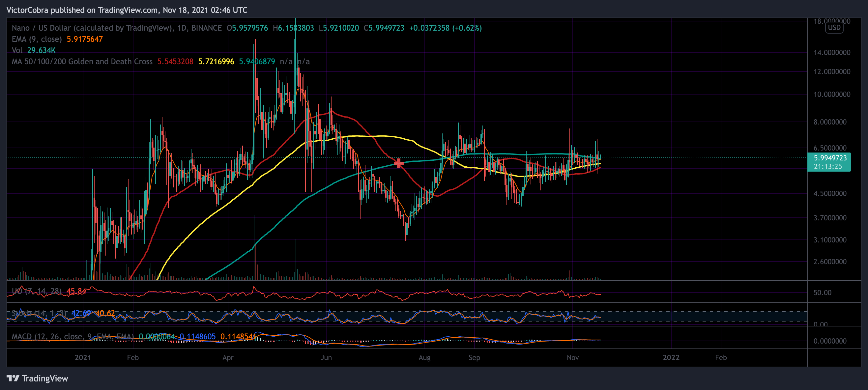Click the UO (7, 14, 28) indicator label
The height and width of the screenshot is (390, 868).
tap(37, 291)
